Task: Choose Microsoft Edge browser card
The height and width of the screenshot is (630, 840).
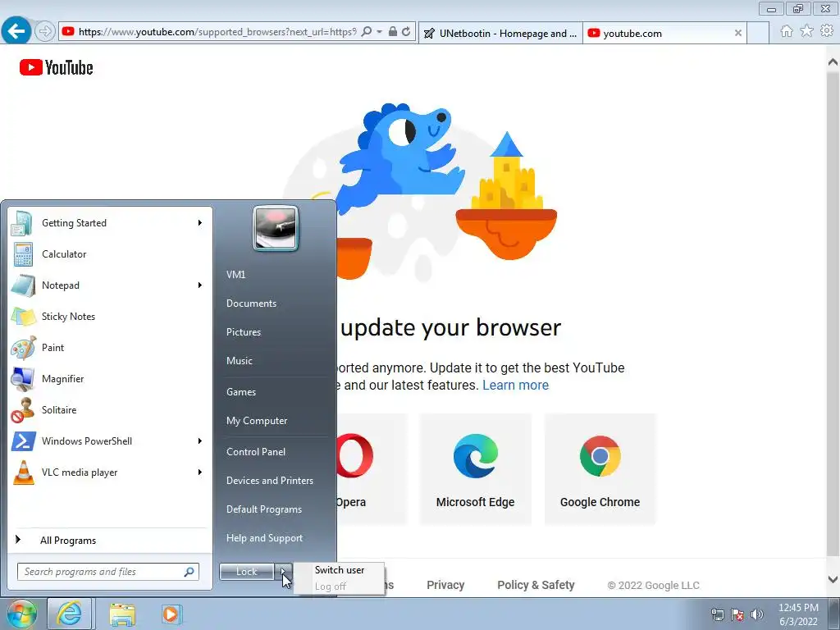Action: 476,469
